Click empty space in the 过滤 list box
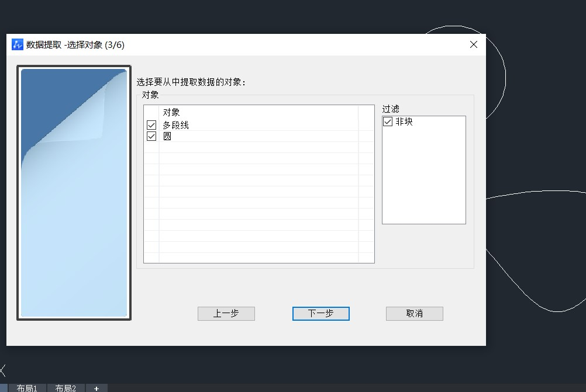Image resolution: width=586 pixels, height=392 pixels. coord(423,175)
